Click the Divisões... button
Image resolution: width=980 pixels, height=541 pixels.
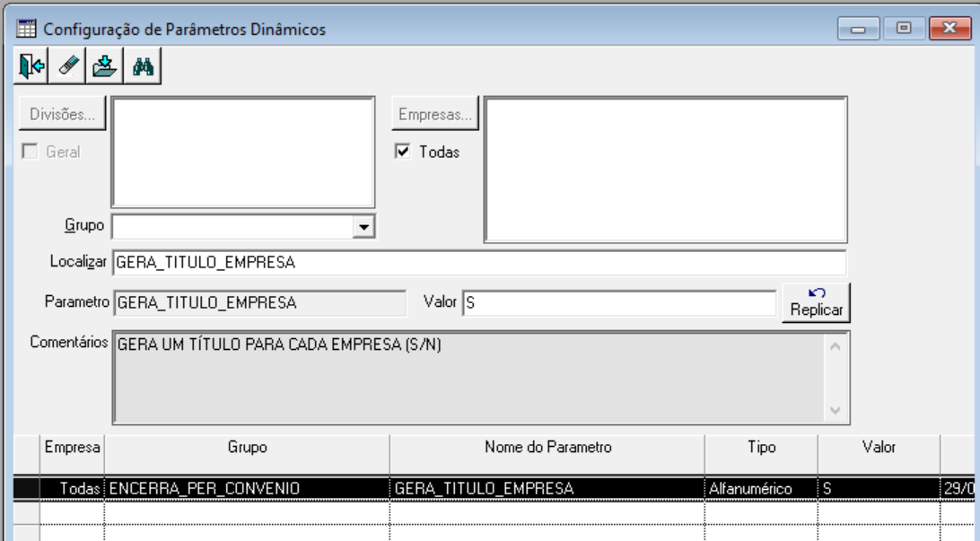click(62, 114)
